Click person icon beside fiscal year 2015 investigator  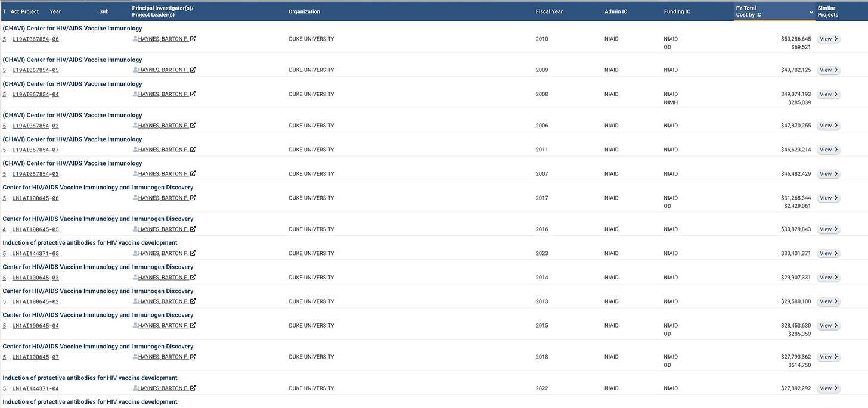pos(135,326)
